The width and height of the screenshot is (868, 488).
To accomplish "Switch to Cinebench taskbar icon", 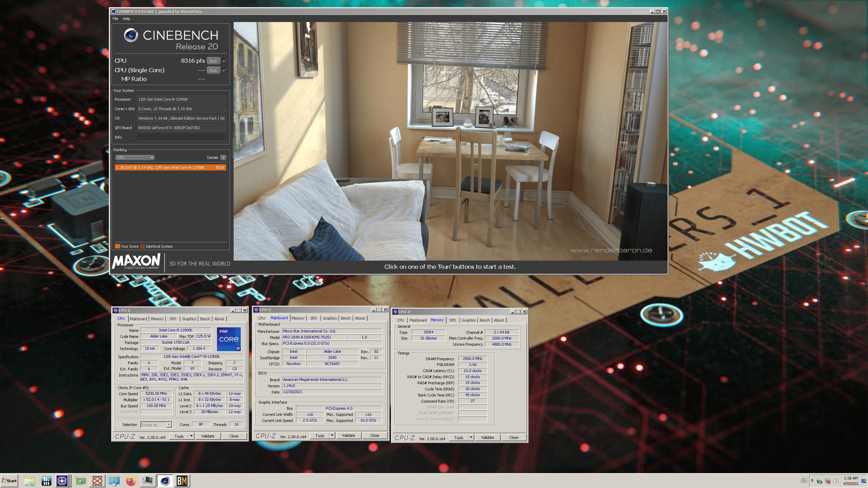I will point(165,481).
